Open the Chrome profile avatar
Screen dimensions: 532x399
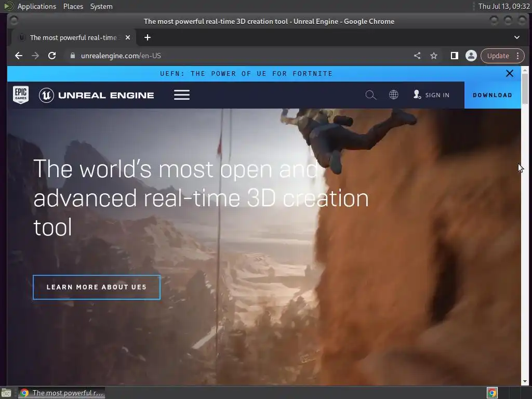click(x=471, y=56)
